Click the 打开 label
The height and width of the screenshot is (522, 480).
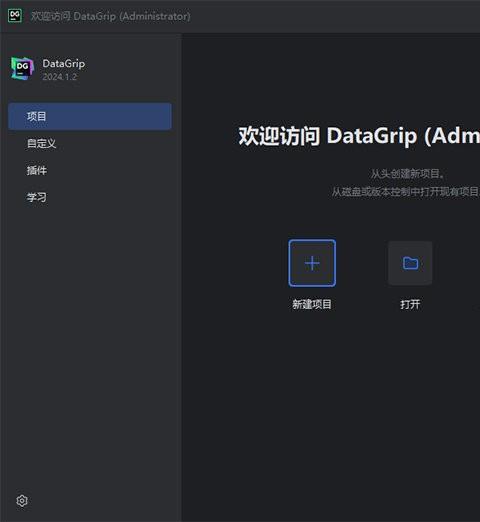(410, 304)
